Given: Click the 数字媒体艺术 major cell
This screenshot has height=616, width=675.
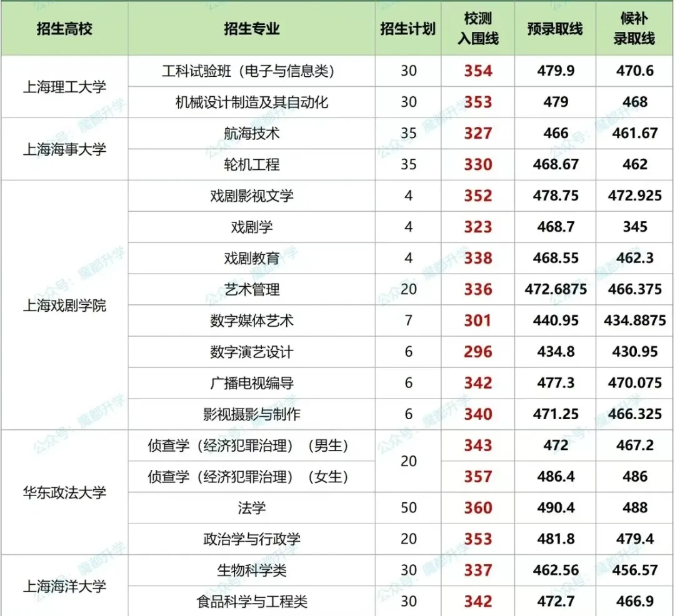Looking at the screenshot, I should pyautogui.click(x=252, y=320).
